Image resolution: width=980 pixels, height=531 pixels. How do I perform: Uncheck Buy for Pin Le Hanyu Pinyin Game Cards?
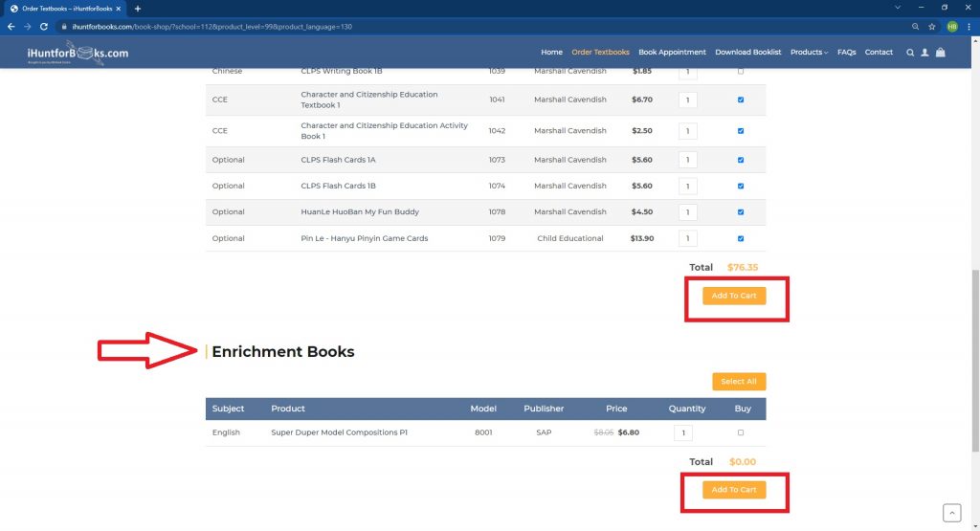[x=741, y=238]
